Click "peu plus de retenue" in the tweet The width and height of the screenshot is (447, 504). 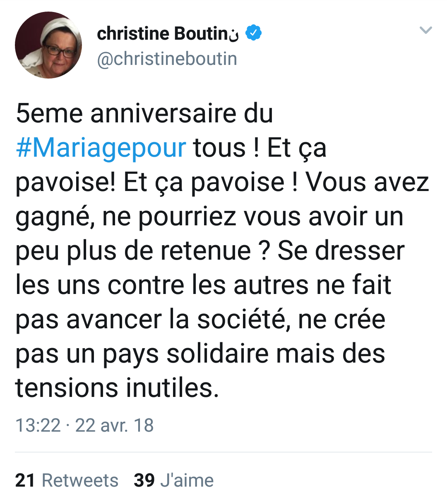pos(133,251)
